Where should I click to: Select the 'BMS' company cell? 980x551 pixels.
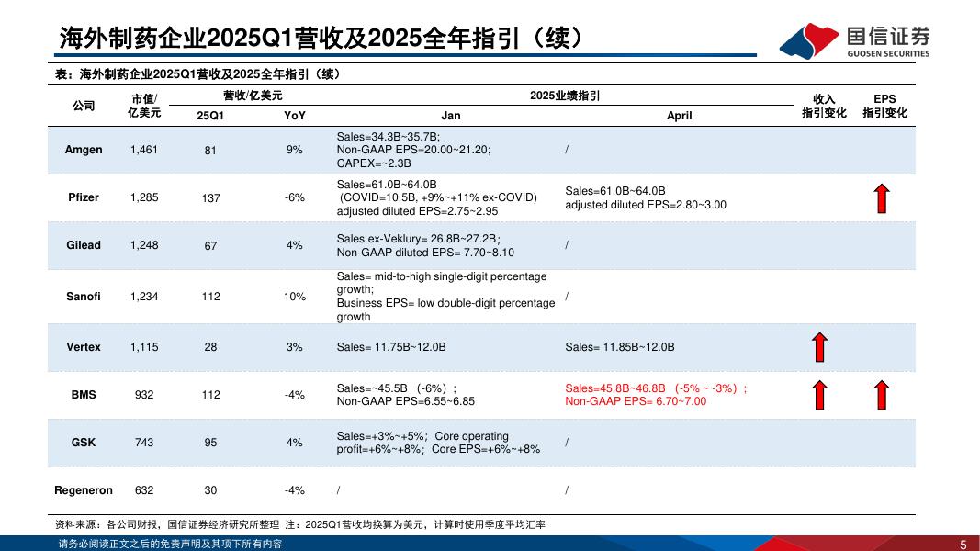84,395
